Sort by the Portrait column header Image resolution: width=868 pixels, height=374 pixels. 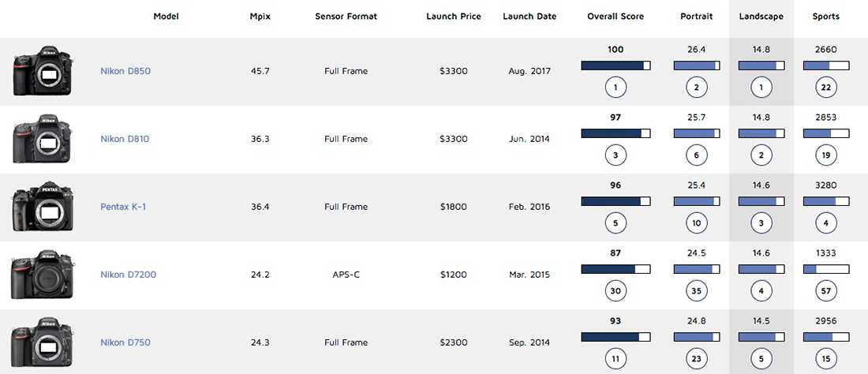pyautogui.click(x=696, y=17)
